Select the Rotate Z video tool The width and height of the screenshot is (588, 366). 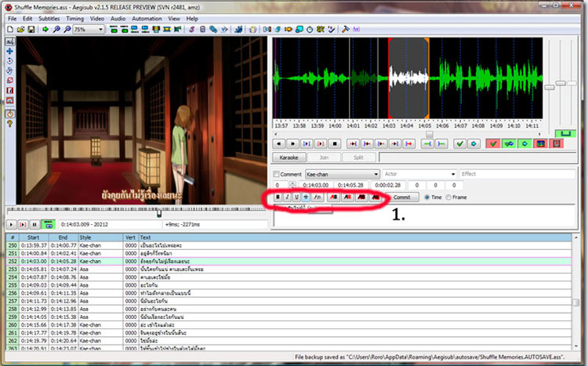[x=9, y=61]
